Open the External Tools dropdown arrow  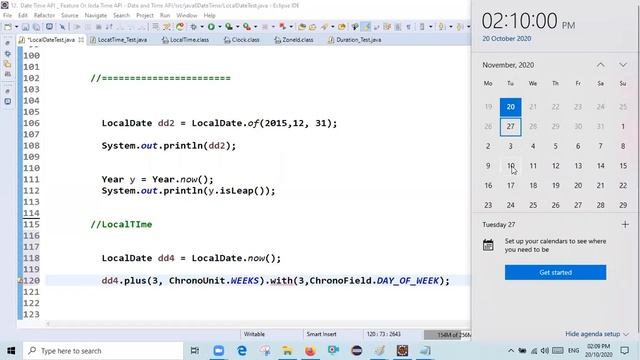[256, 27]
